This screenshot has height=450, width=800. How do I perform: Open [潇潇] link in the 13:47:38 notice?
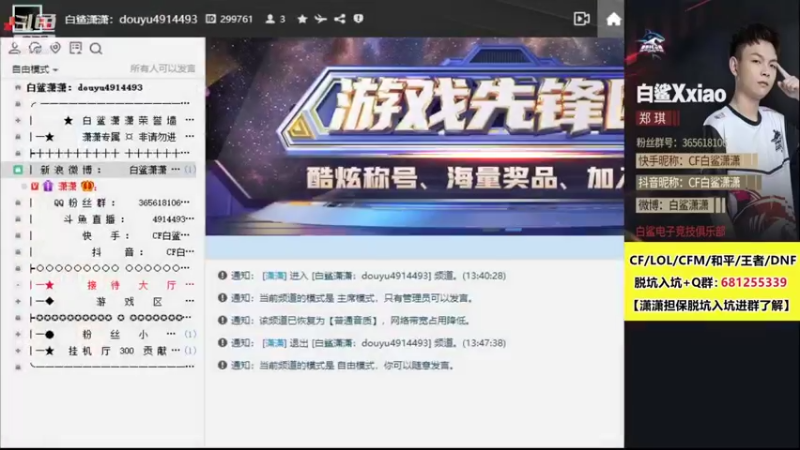click(x=274, y=343)
